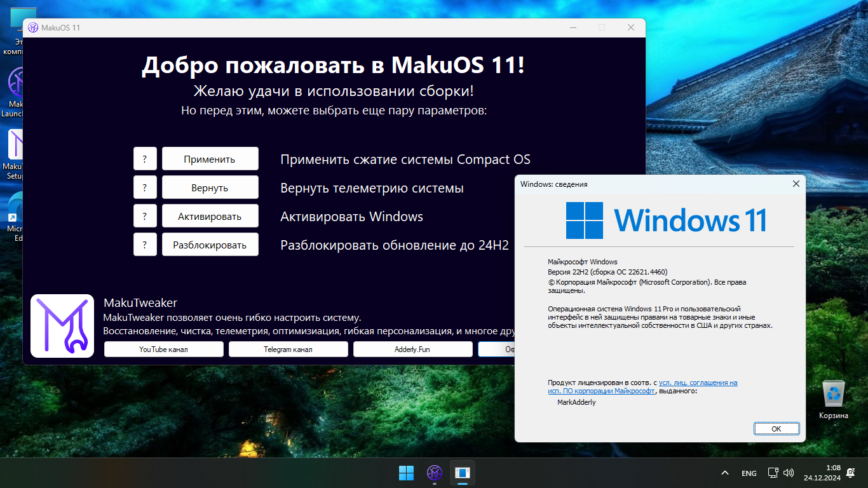868x488 pixels.
Task: Close the 'Windows: сведения' dialog
Action: point(796,184)
